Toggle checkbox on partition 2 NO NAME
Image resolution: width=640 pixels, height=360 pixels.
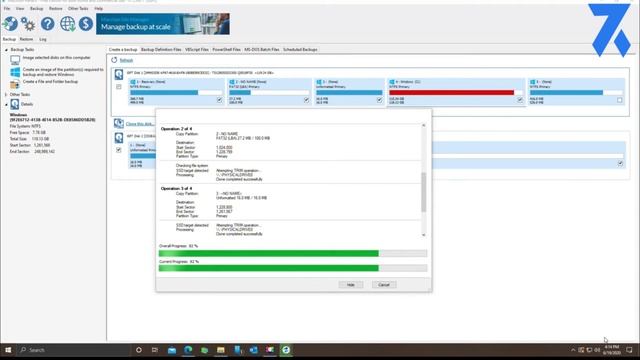point(307,100)
